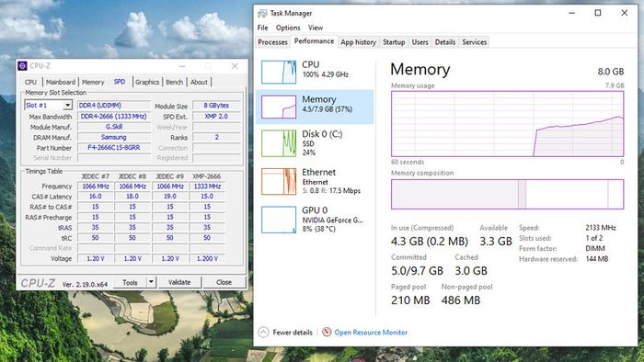Select the Disk 0 (C:) graph thumbnail
644x362 pixels.
(x=279, y=143)
